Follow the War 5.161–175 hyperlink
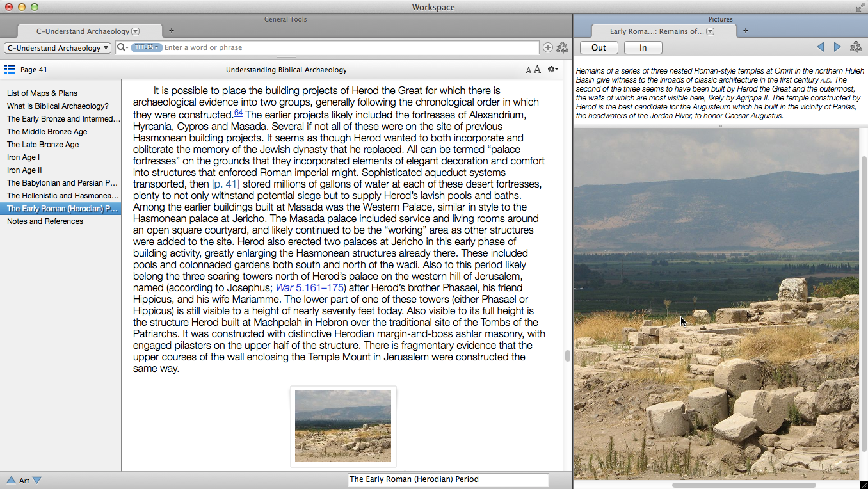 (x=310, y=288)
